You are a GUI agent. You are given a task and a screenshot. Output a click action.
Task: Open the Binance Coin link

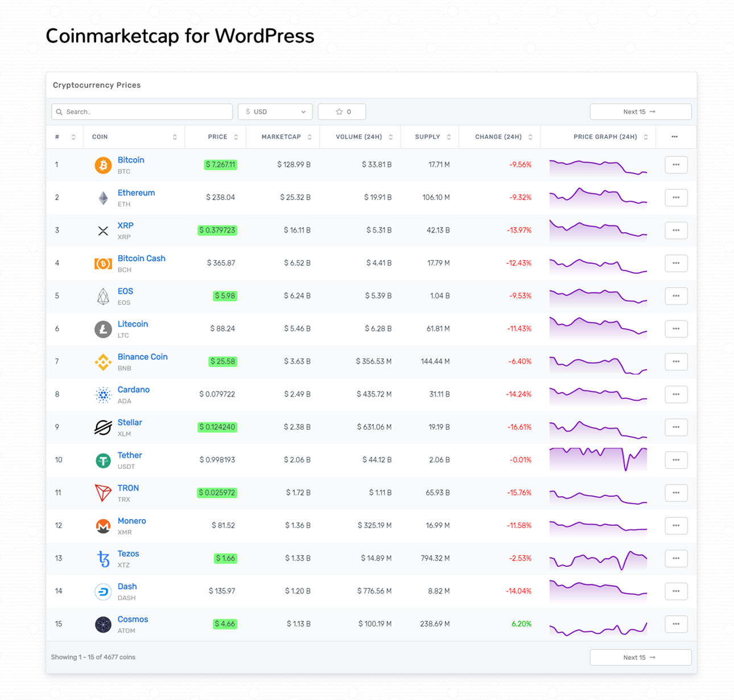(x=142, y=357)
